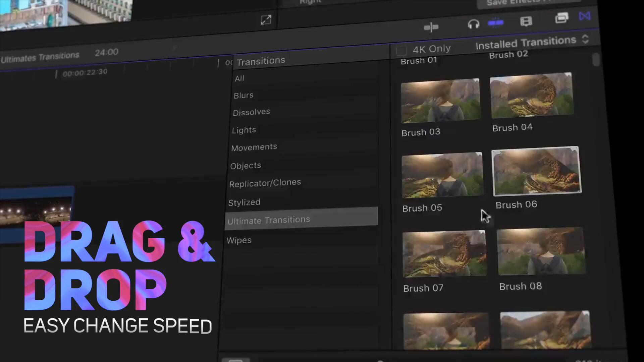Select the Wipes category

coord(239,240)
